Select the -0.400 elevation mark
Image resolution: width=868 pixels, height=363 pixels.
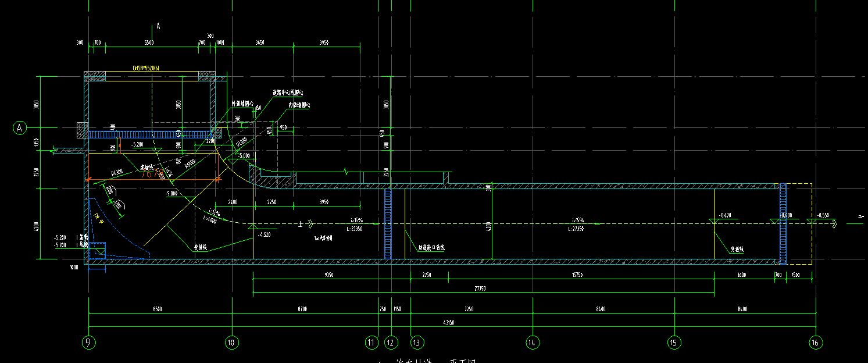point(785,215)
